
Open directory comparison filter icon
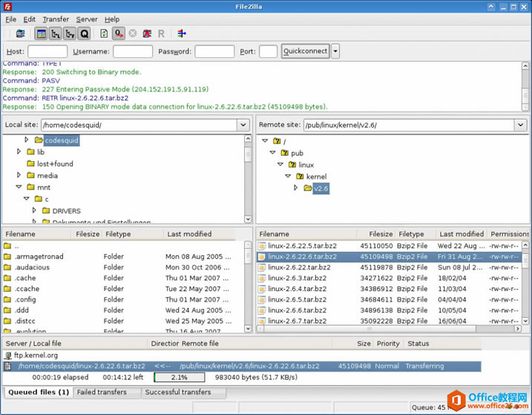point(182,33)
